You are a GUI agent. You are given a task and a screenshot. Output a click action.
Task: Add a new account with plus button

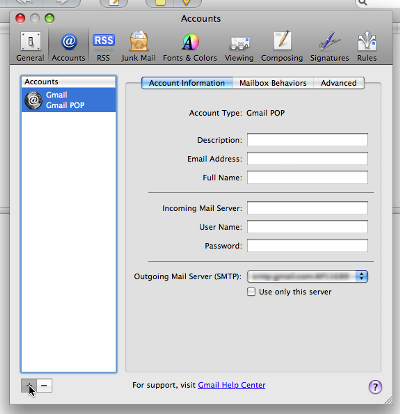click(x=29, y=386)
